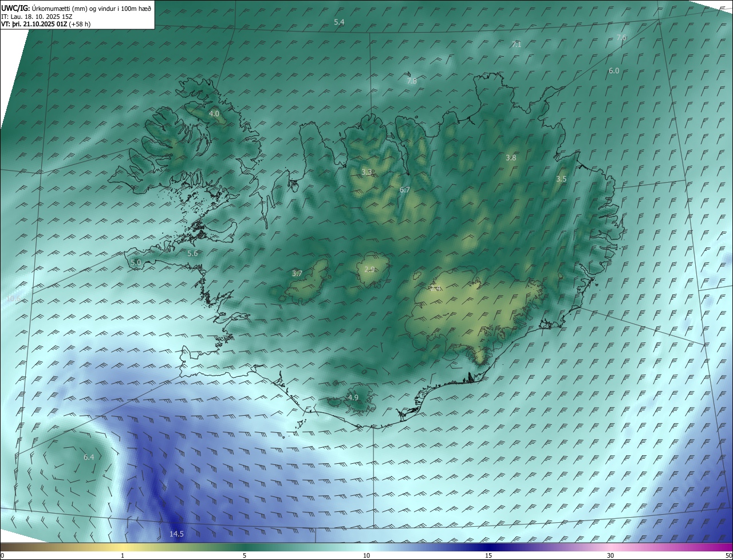Click the 1 tick on the color scale
The height and width of the screenshot is (560, 733).
tap(123, 555)
